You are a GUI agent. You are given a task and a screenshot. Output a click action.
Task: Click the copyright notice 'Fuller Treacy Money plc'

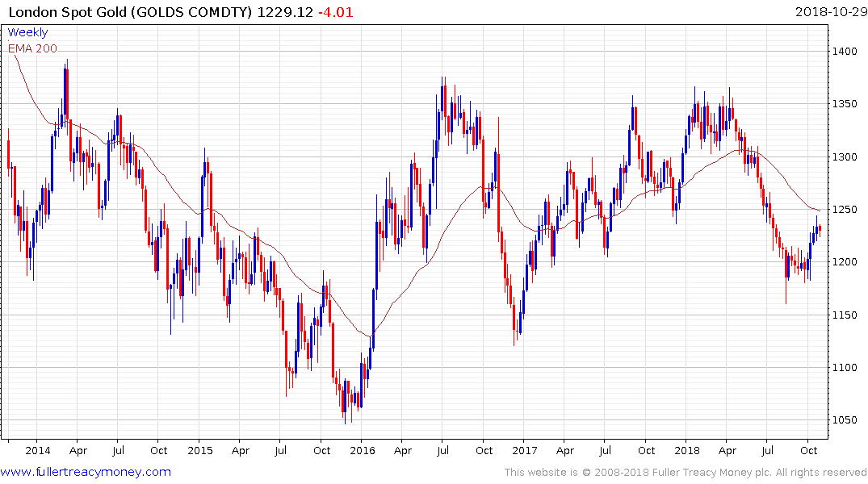pyautogui.click(x=712, y=473)
